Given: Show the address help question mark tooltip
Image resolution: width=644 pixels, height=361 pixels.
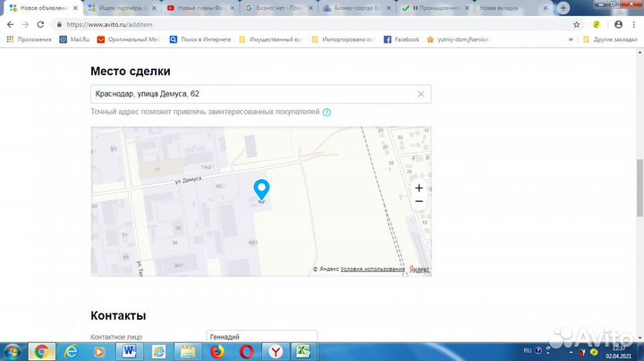Looking at the screenshot, I should (326, 112).
